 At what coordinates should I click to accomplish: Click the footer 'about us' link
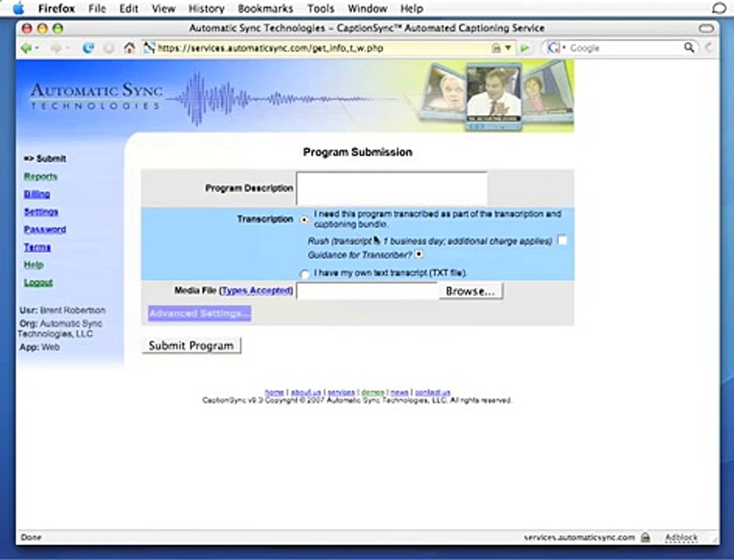click(x=306, y=392)
